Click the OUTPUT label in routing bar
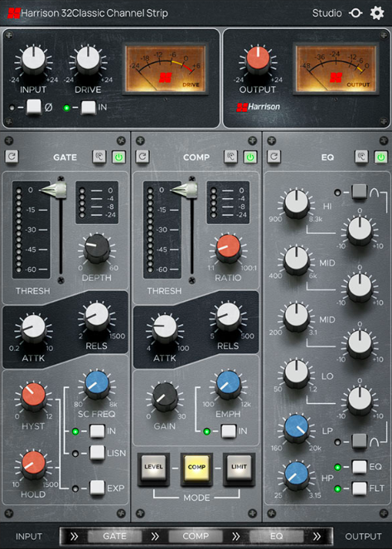 [363, 537]
